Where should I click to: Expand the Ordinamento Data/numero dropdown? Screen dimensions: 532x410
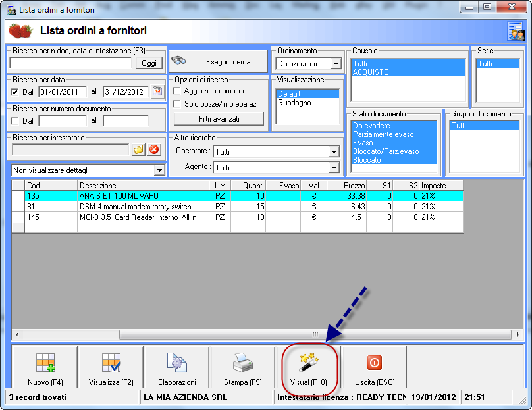336,64
